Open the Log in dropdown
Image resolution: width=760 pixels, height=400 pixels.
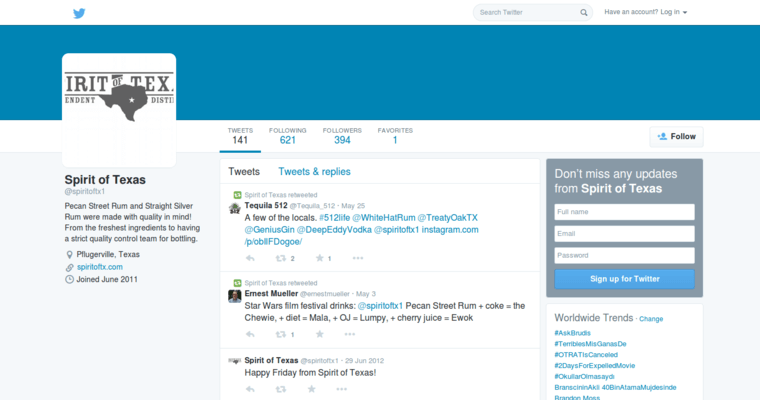coord(646,12)
